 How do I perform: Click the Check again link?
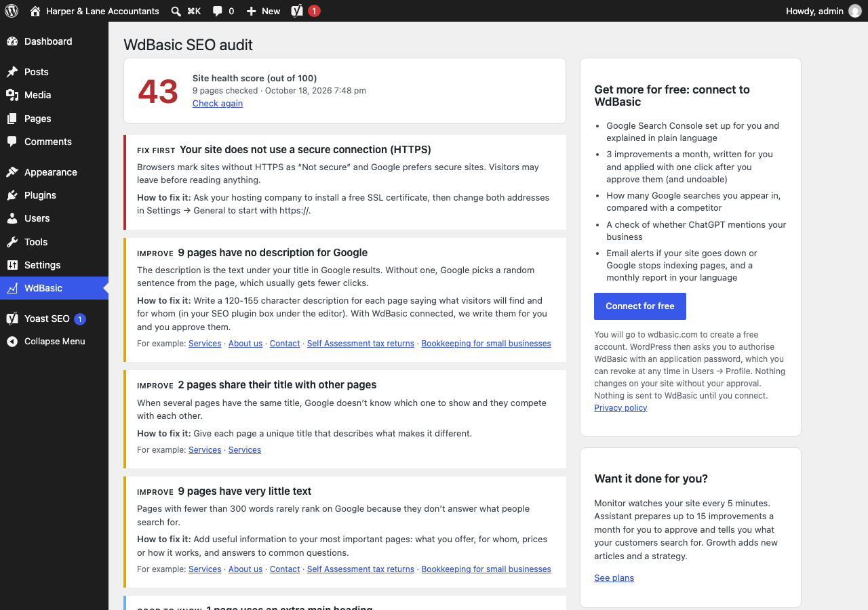point(218,104)
